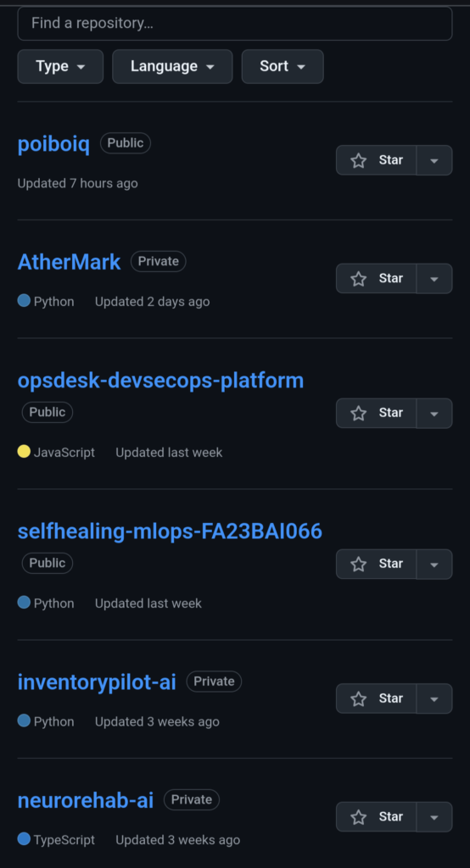Open the AtherMark repository link
Screen dimensions: 470x868
(x=70, y=262)
